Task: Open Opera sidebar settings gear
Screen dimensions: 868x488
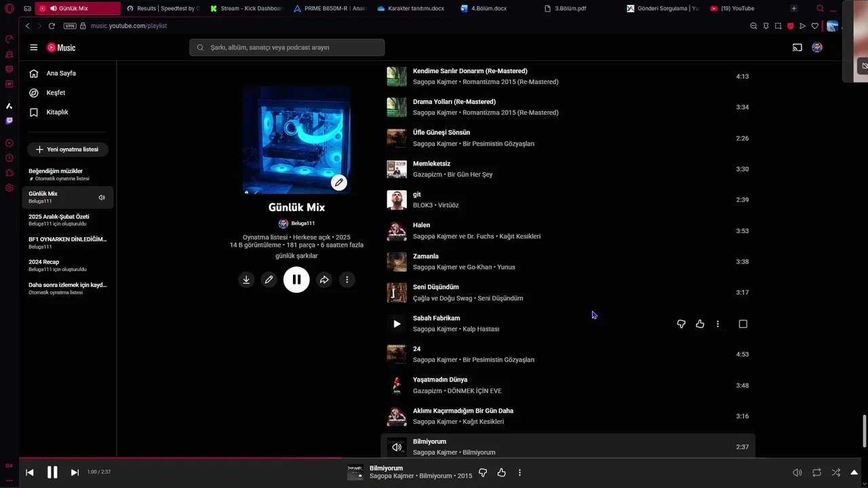Action: point(9,188)
